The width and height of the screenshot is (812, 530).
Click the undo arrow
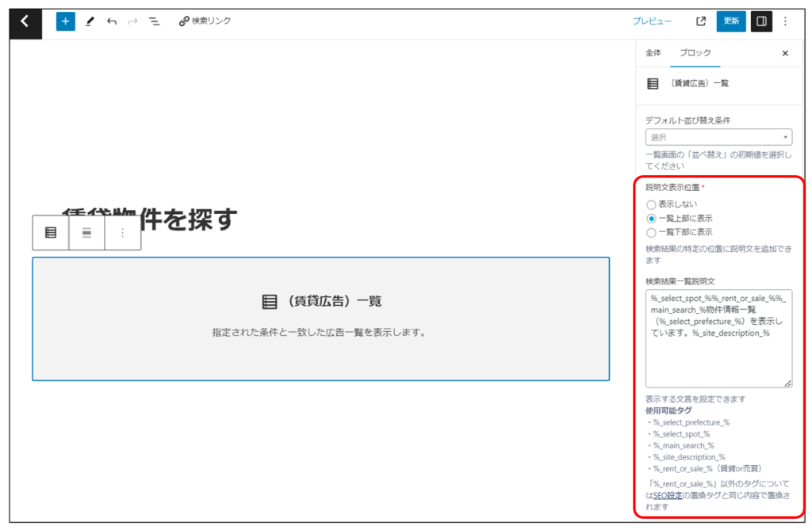[x=111, y=21]
